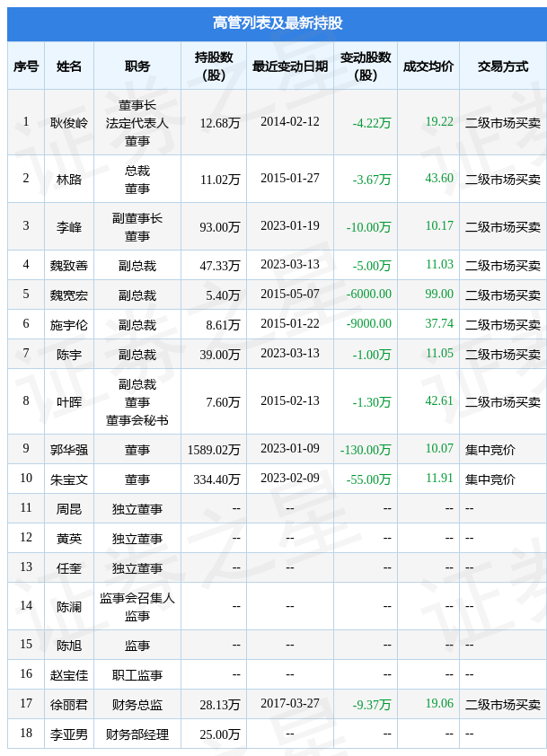Select the name 李峰
Image resolution: width=547 pixels, height=756 pixels.
click(x=69, y=226)
